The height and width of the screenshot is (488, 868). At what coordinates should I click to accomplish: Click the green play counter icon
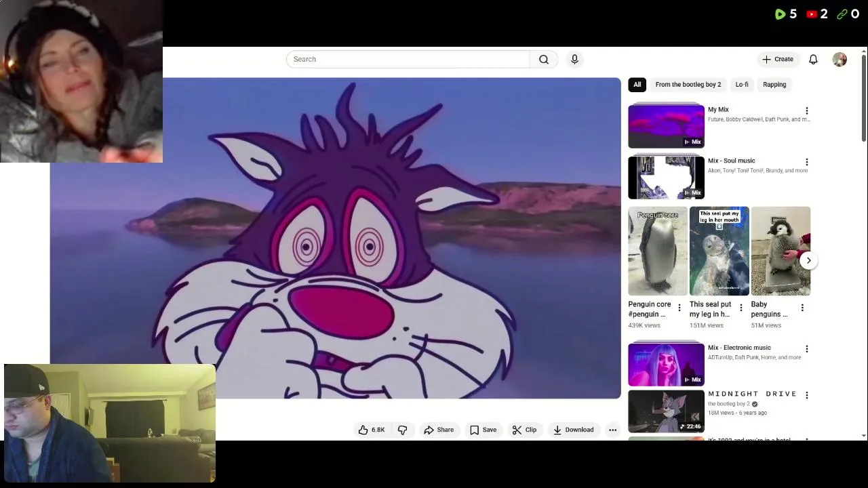pos(780,14)
